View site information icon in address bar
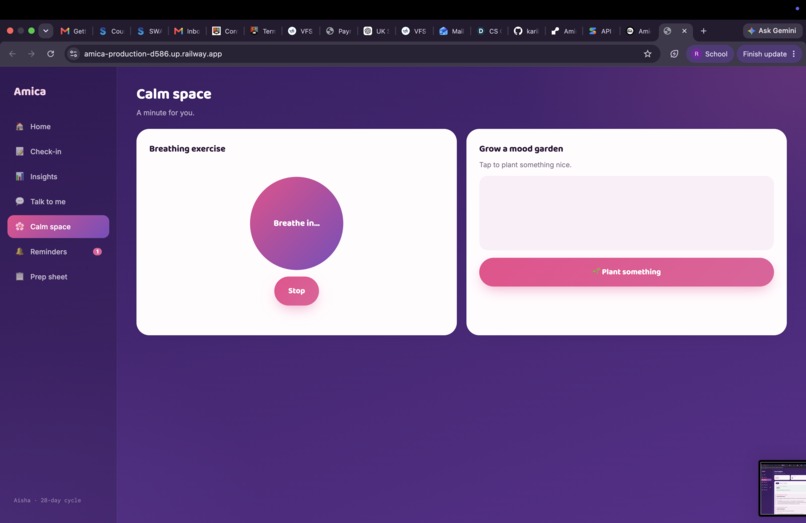 pyautogui.click(x=74, y=53)
